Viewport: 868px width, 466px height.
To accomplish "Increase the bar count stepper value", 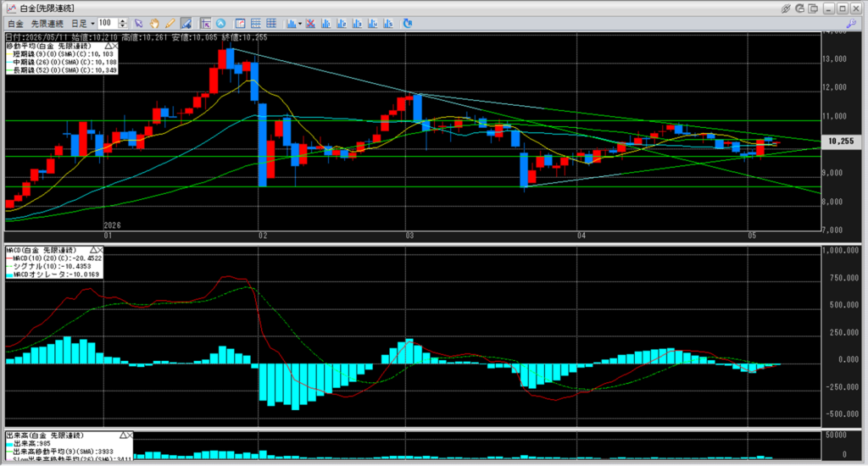I will pyautogui.click(x=123, y=20).
